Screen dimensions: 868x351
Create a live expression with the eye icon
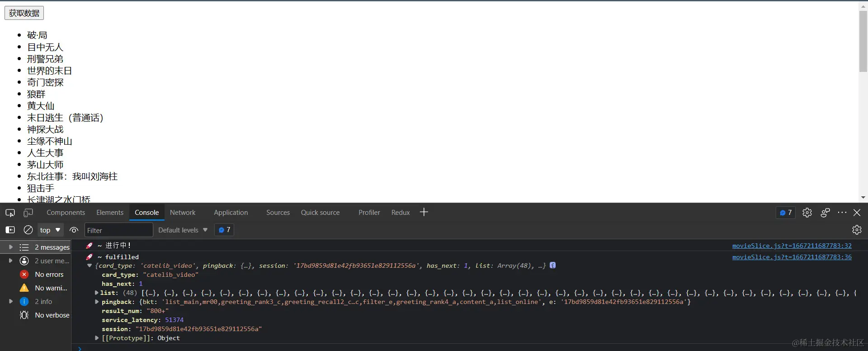pos(74,230)
